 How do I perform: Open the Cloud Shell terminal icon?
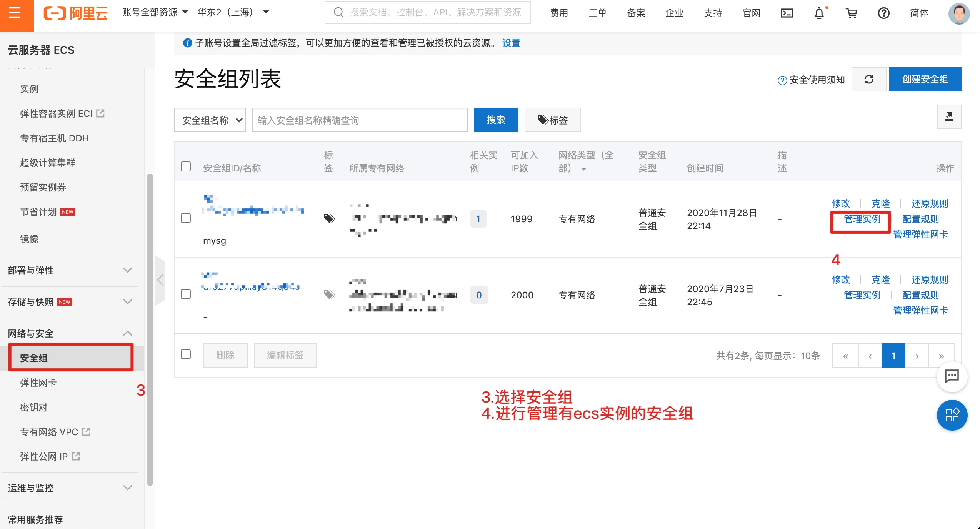tap(787, 13)
